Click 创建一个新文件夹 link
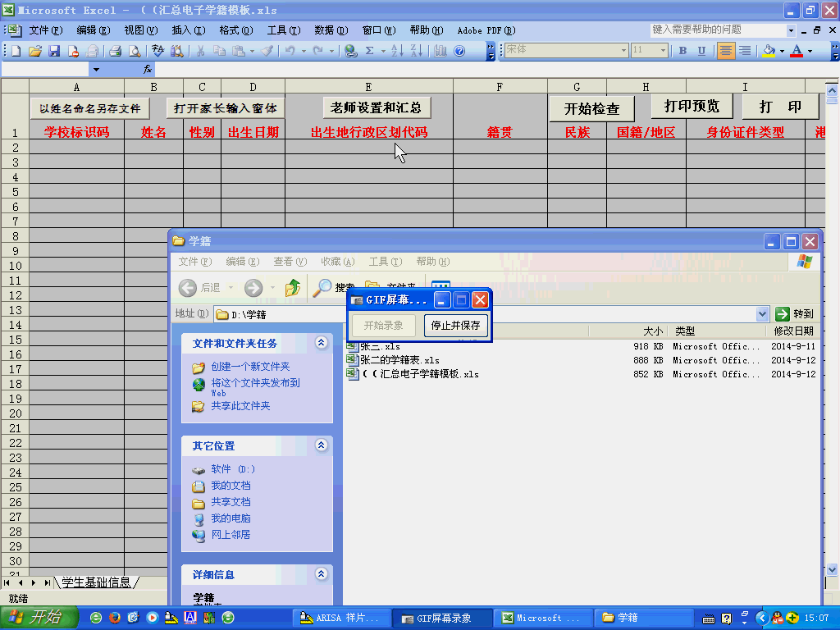The height and width of the screenshot is (630, 840). [x=250, y=367]
